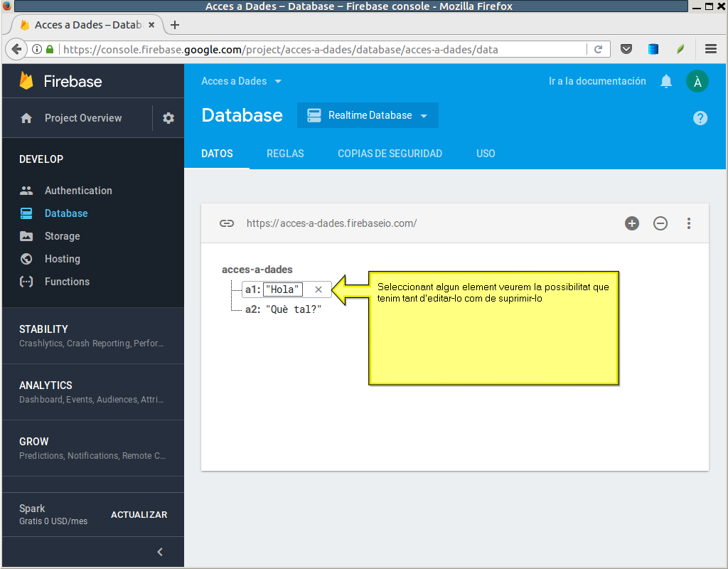
Task: Click the Pocket icon in Firefox toolbar
Action: pyautogui.click(x=626, y=49)
